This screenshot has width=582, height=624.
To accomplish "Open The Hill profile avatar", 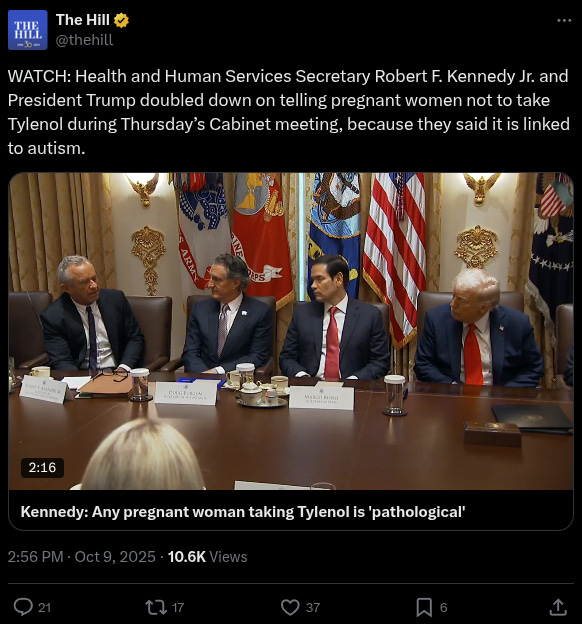I will [x=27, y=30].
